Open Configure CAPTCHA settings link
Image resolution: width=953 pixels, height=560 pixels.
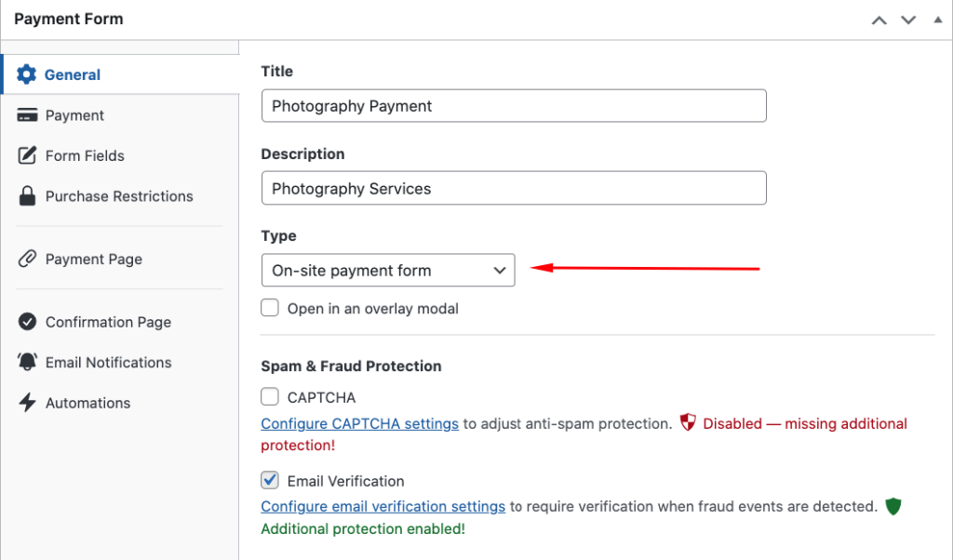359,423
